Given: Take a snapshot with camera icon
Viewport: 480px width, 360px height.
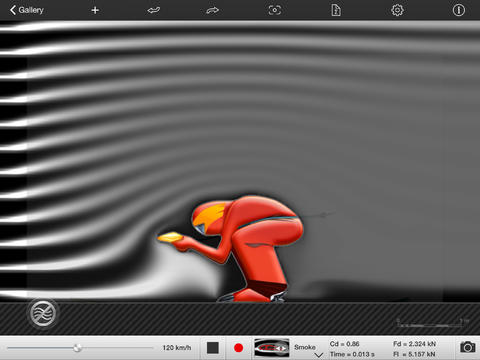Looking at the screenshot, I should pos(468,347).
